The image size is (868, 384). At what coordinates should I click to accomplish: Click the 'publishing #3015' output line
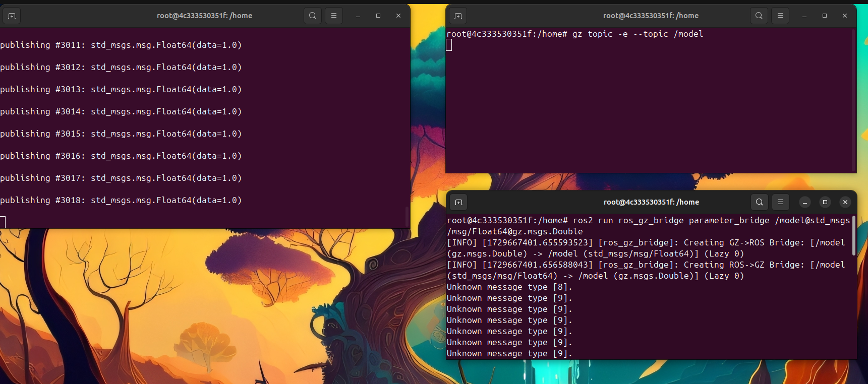[x=121, y=134]
